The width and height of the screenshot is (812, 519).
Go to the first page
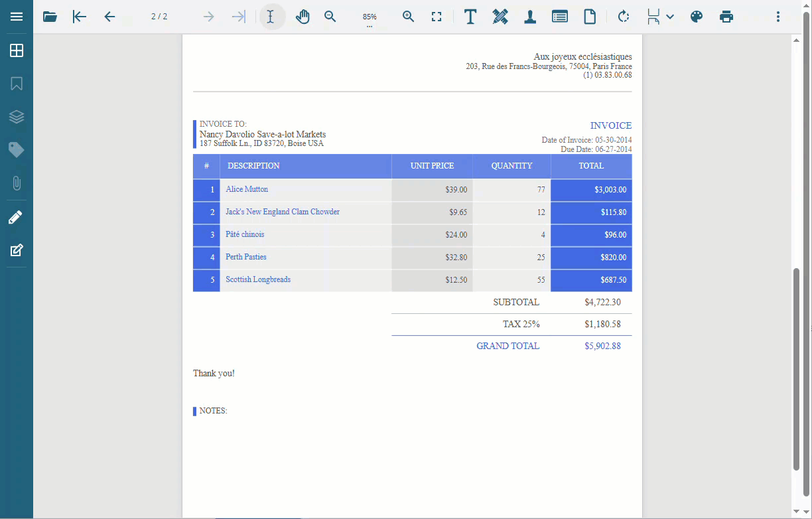click(x=80, y=17)
